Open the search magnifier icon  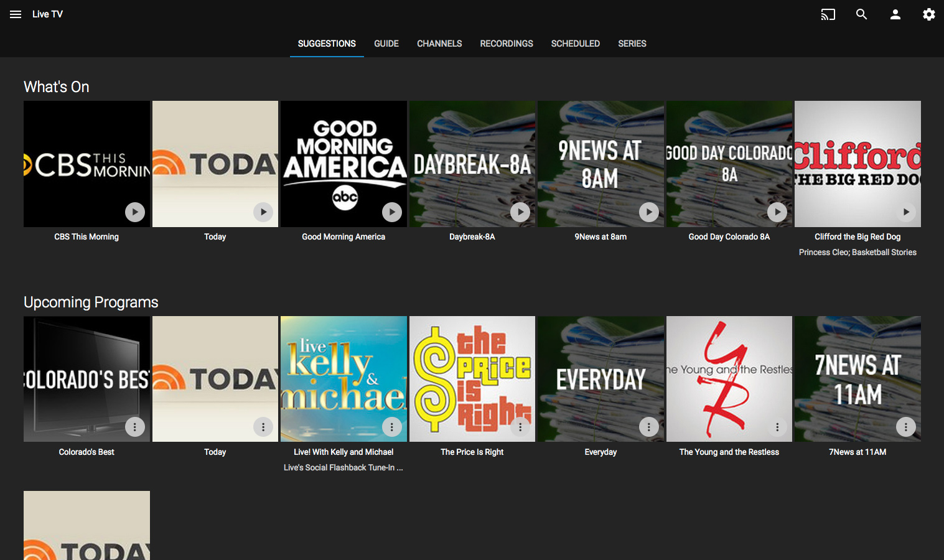pyautogui.click(x=862, y=14)
